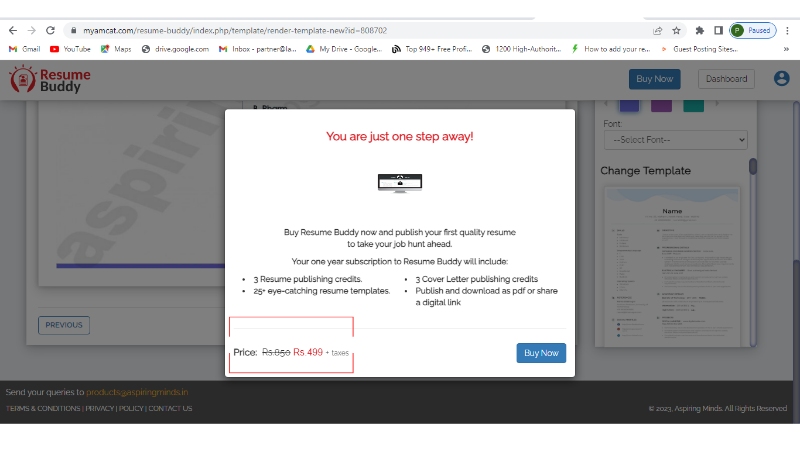Click the Resume Buddy logo

(x=50, y=80)
